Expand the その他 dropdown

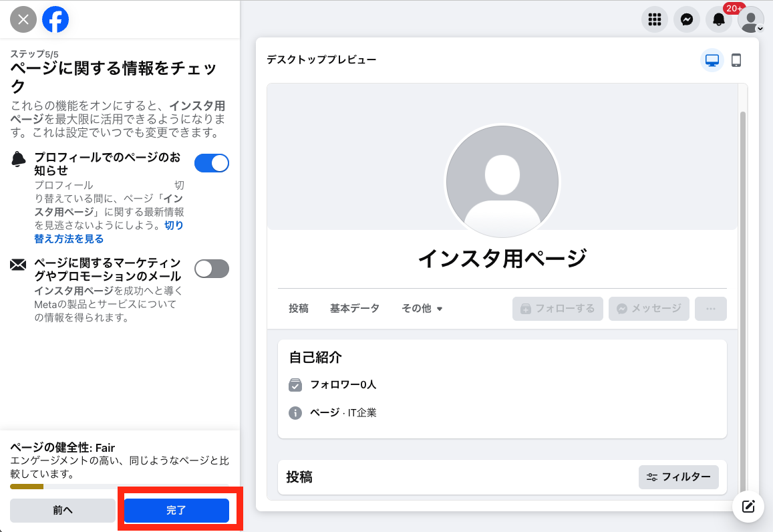pyautogui.click(x=422, y=308)
